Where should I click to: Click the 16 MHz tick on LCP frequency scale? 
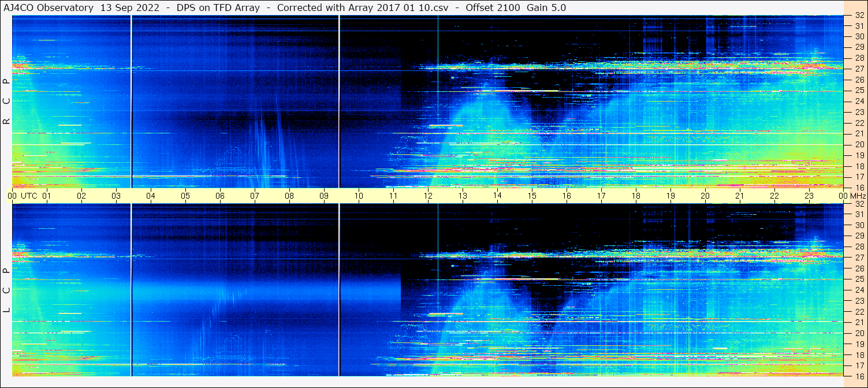tap(859, 376)
